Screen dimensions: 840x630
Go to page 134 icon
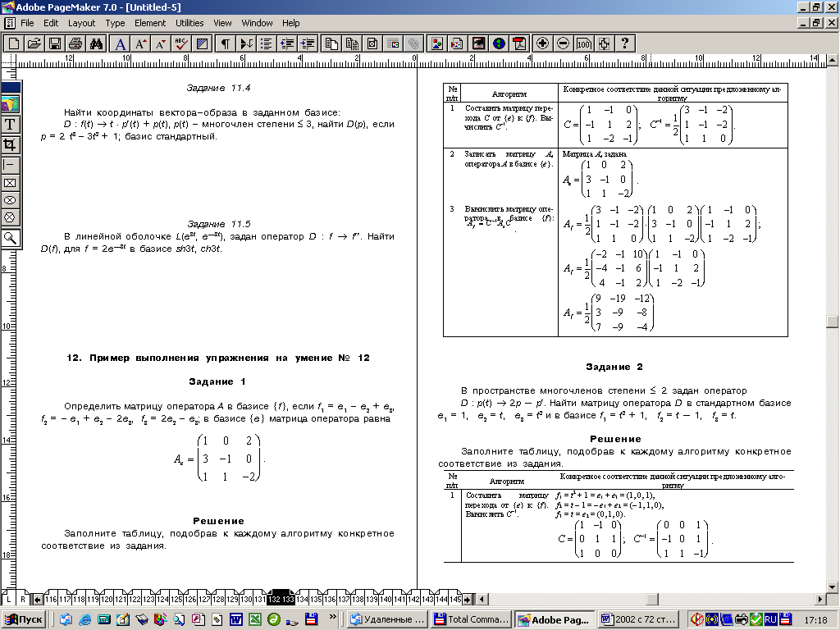pyautogui.click(x=302, y=599)
